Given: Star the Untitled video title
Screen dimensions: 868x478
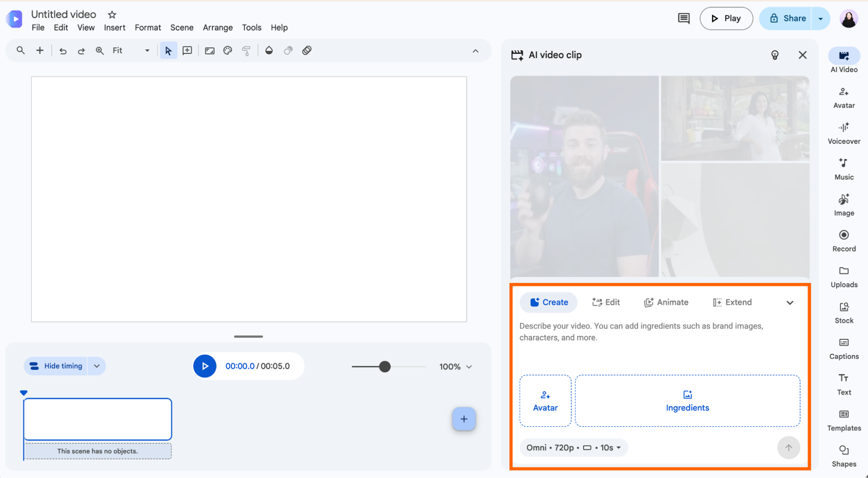Looking at the screenshot, I should pos(112,15).
